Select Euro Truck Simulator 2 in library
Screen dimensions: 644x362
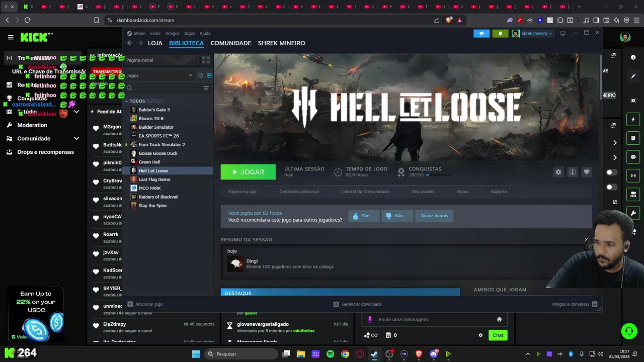[x=162, y=145]
